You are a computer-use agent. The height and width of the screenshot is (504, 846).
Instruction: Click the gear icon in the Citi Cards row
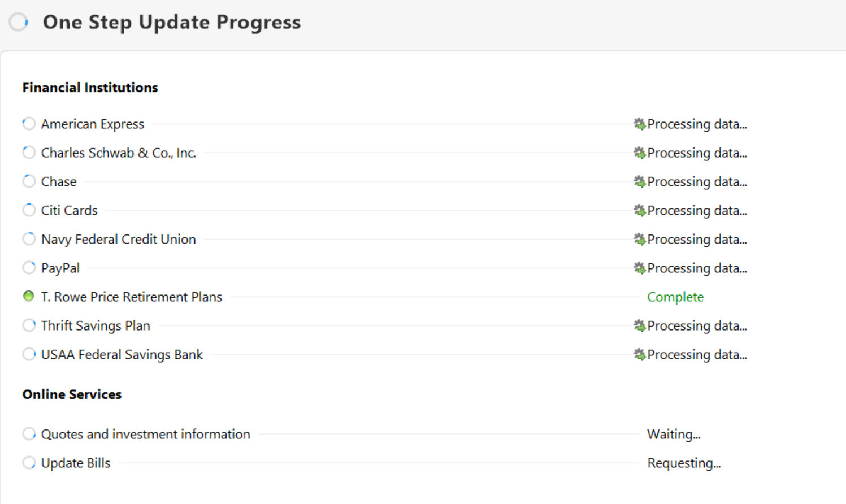tap(639, 210)
